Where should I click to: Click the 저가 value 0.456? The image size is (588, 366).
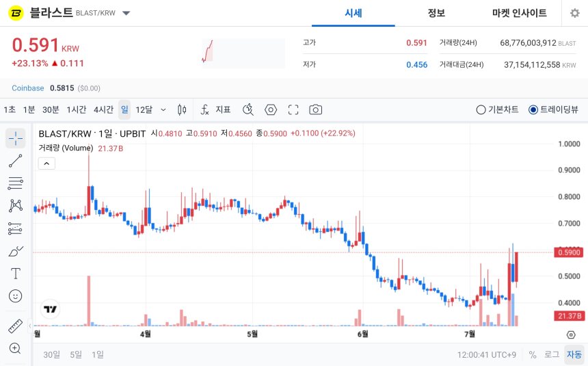[x=416, y=65]
